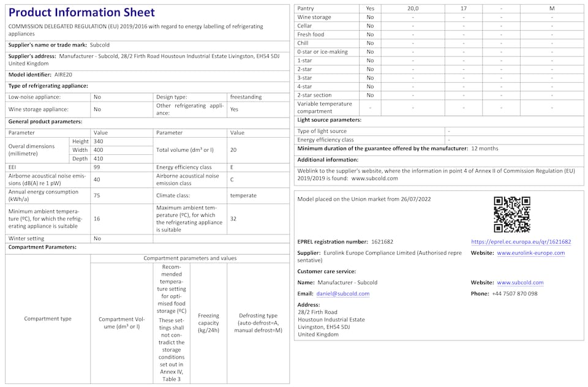The height and width of the screenshot is (387, 588).
Task: Select the "Fresh food" compartment row label
Action: (x=311, y=34)
